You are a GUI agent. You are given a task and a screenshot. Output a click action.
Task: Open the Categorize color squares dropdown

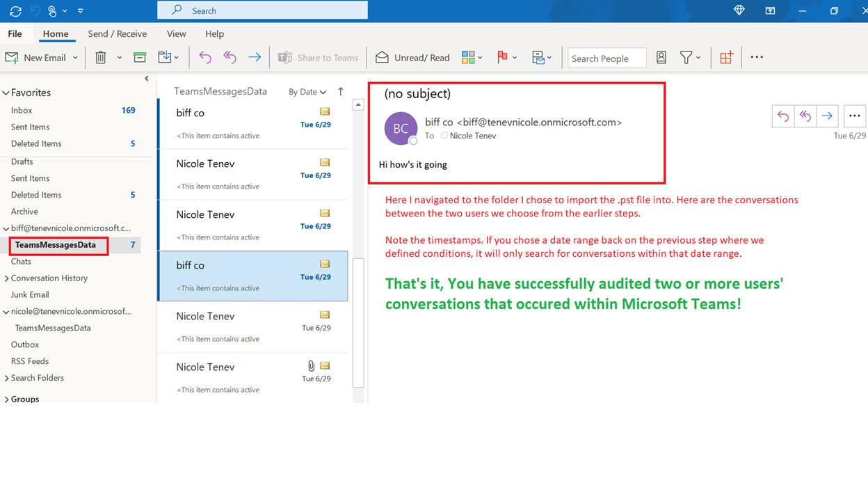pos(472,58)
